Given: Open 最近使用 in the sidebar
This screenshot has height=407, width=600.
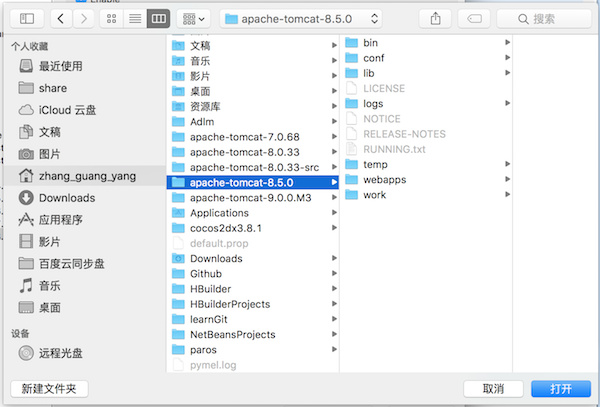Looking at the screenshot, I should point(84,66).
